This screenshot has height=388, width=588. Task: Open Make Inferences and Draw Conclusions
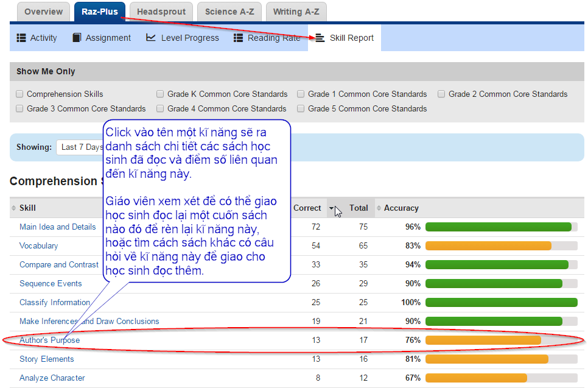click(89, 321)
